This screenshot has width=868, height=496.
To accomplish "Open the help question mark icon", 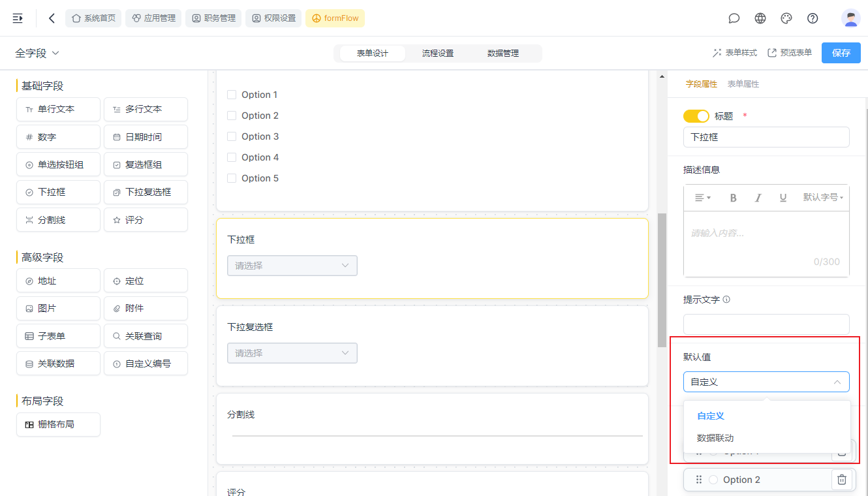I will 813,18.
